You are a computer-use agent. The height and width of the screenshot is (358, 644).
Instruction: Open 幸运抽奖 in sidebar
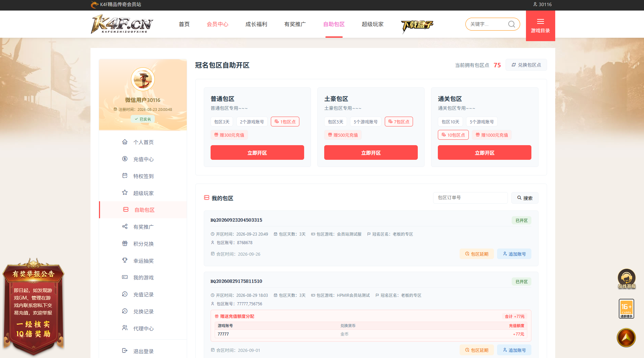click(x=143, y=261)
